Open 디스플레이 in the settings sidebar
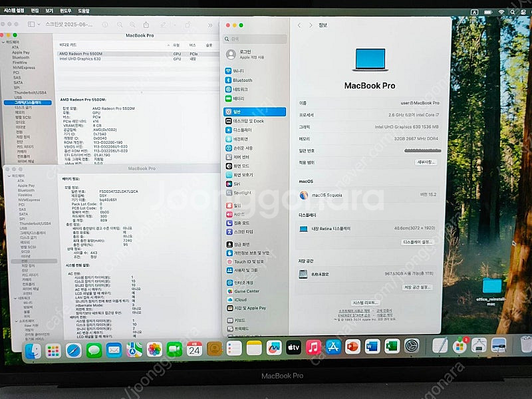 [x=239, y=130]
